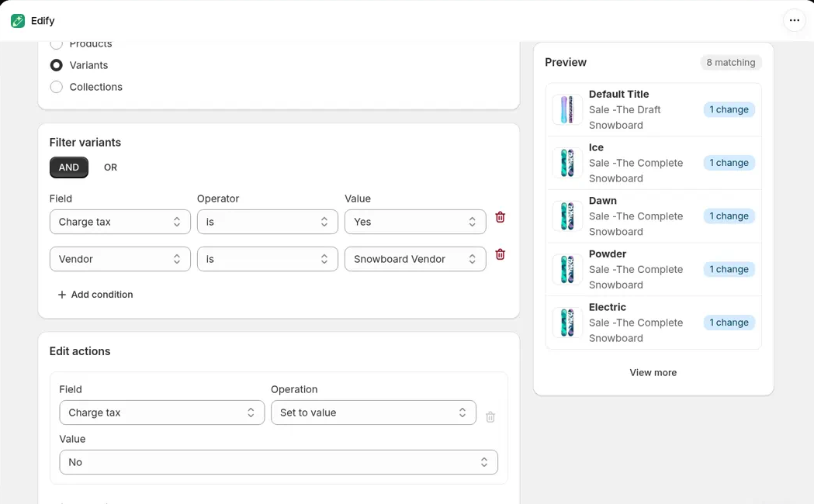Screen dimensions: 814x504
Task: Open the Charge tax filter field dropdown
Action: [x=120, y=222]
